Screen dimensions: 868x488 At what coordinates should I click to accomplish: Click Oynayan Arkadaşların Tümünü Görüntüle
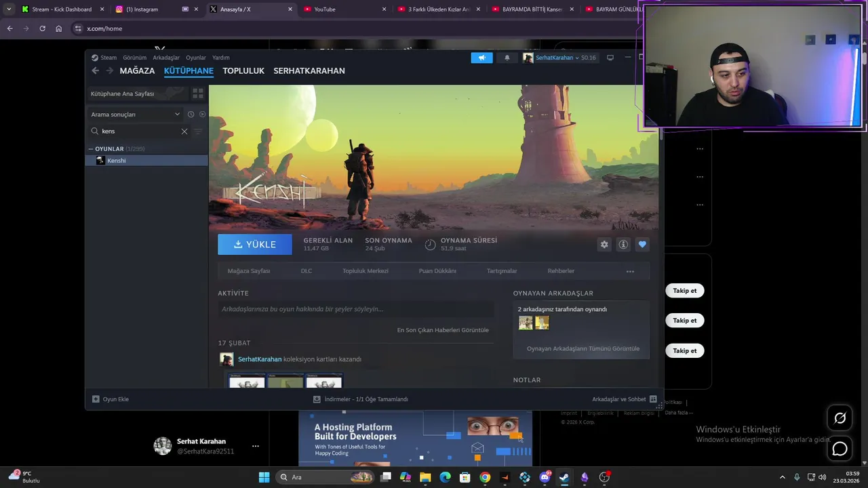(583, 348)
